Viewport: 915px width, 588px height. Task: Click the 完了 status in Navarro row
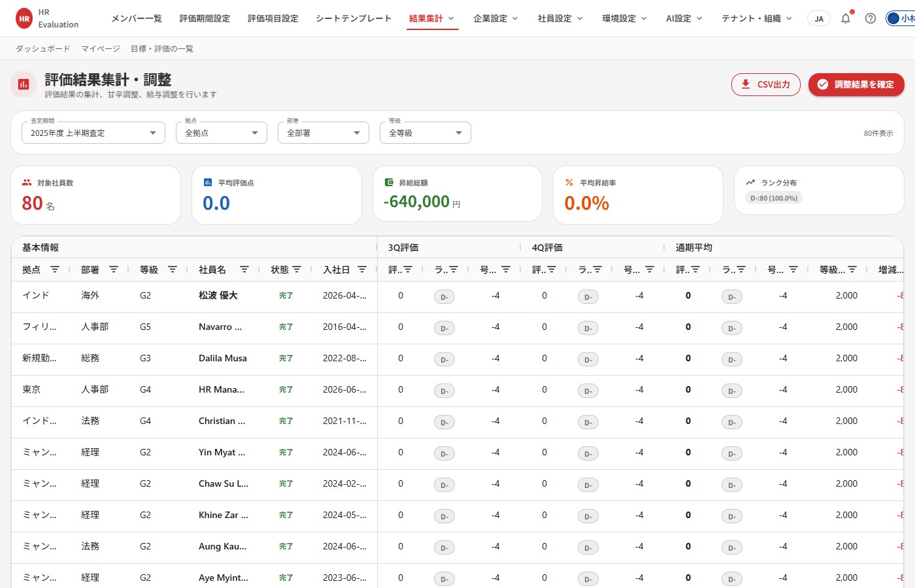pyautogui.click(x=286, y=327)
